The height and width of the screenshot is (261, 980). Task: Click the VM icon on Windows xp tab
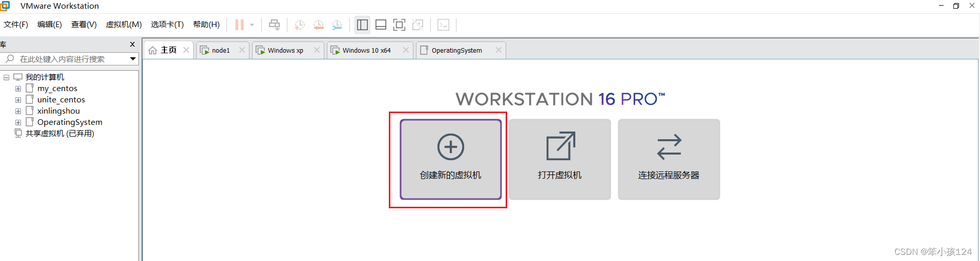pos(260,50)
